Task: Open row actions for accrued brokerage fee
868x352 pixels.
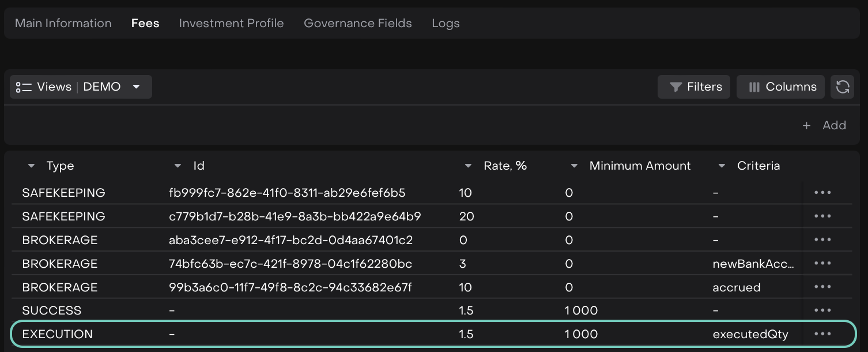Action: tap(822, 287)
